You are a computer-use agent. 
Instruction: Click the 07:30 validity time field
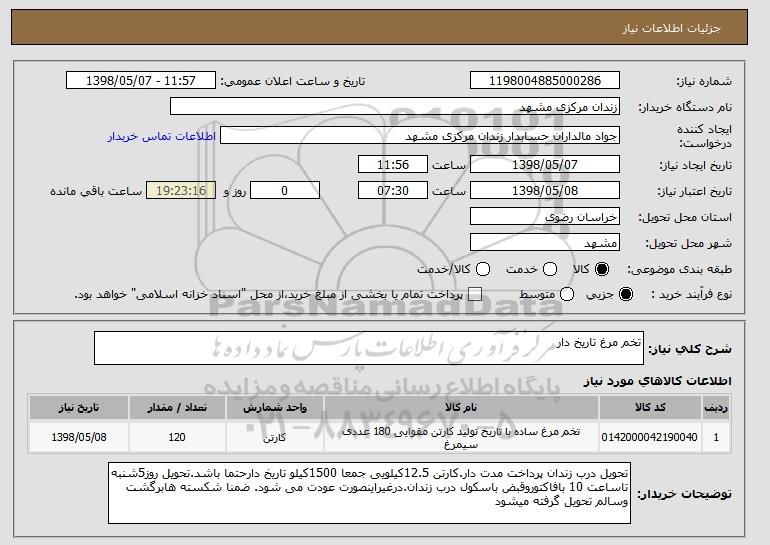pyautogui.click(x=393, y=191)
